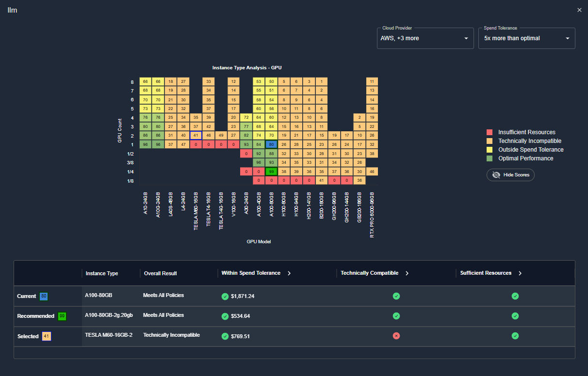The image size is (588, 376).
Task: Select the blue heatmap cell scoring 80
Action: click(272, 144)
